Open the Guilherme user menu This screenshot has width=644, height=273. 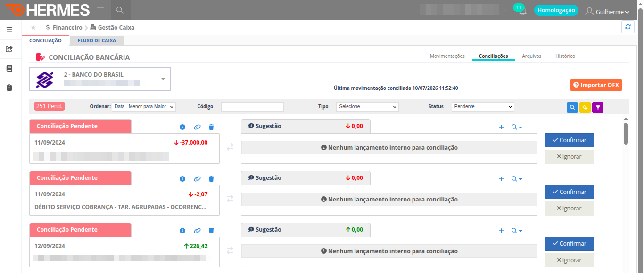(607, 12)
